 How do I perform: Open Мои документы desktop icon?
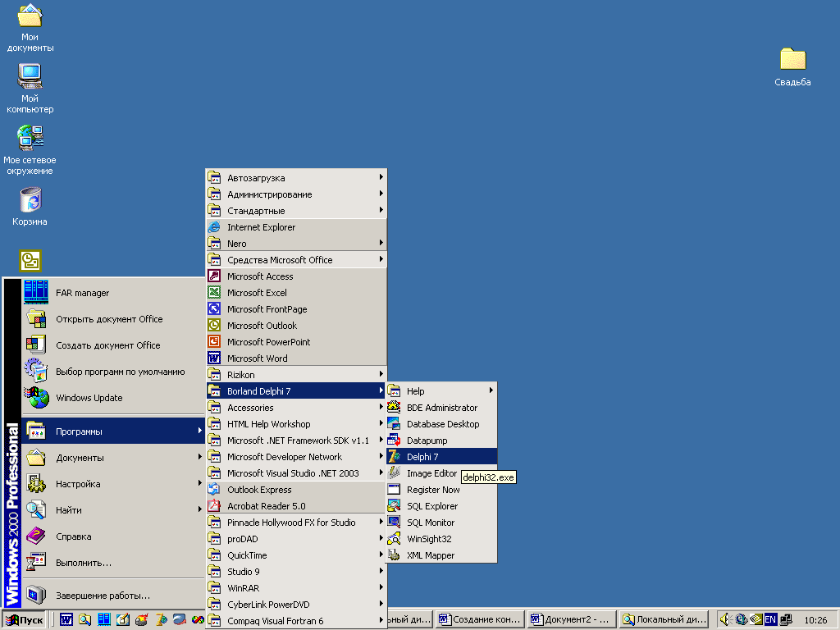click(30, 28)
